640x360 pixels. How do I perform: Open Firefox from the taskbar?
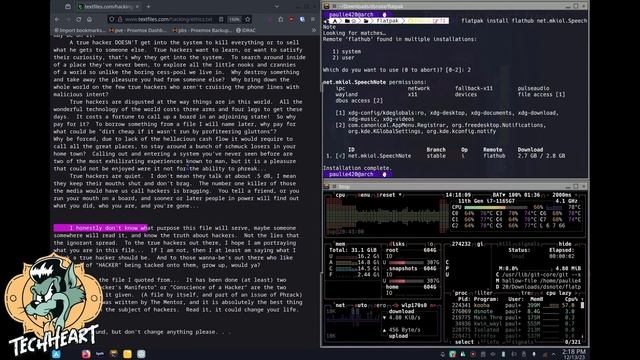pos(86,354)
